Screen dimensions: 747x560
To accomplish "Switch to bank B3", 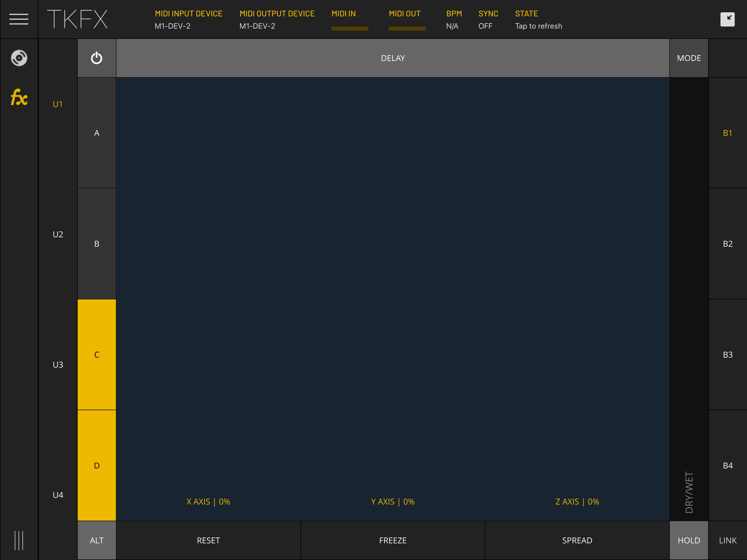I will pos(727,355).
